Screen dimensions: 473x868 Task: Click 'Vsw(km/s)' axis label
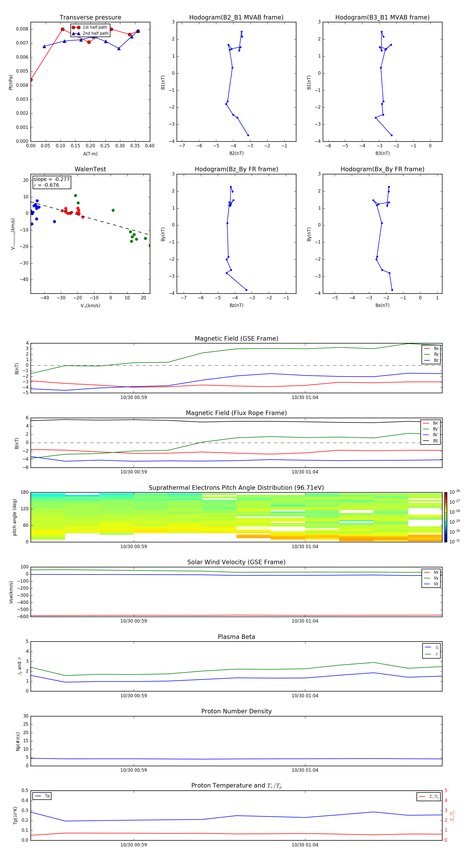(x=11, y=592)
